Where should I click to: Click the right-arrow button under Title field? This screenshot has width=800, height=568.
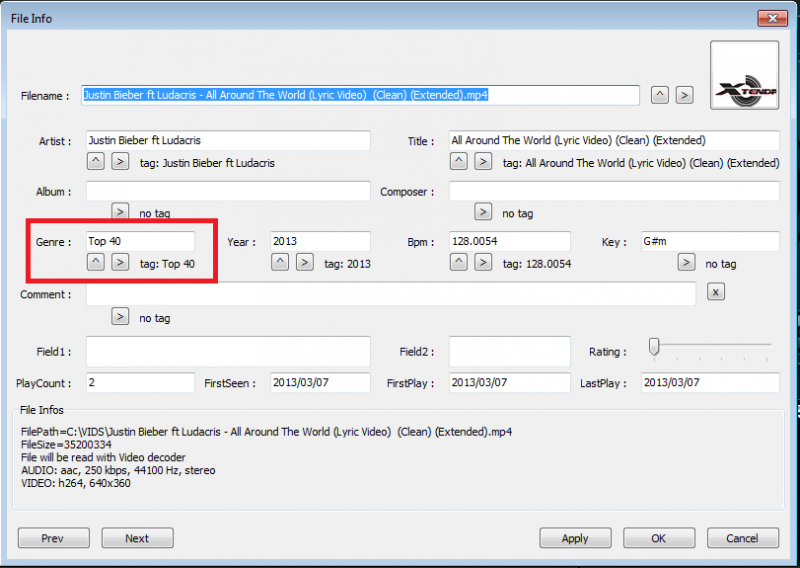pos(483,161)
